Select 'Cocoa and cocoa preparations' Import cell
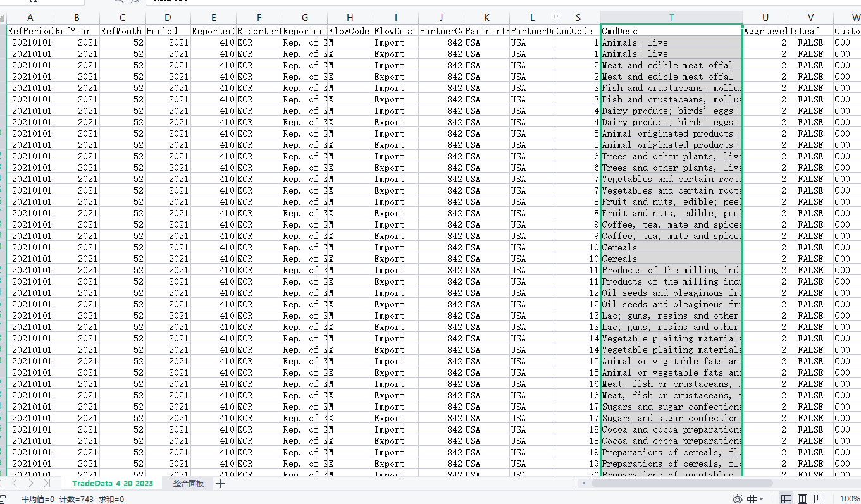The height and width of the screenshot is (504, 861). click(671, 429)
